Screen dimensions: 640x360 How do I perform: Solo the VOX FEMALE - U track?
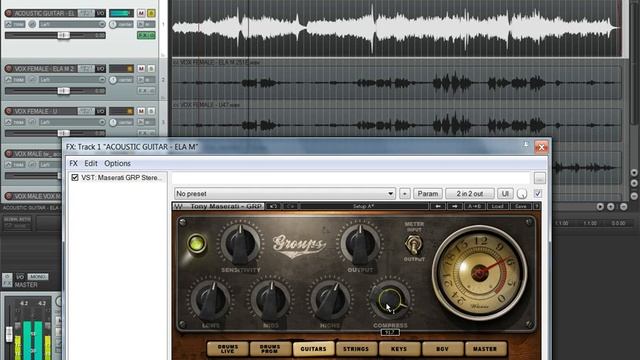pyautogui.click(x=151, y=111)
